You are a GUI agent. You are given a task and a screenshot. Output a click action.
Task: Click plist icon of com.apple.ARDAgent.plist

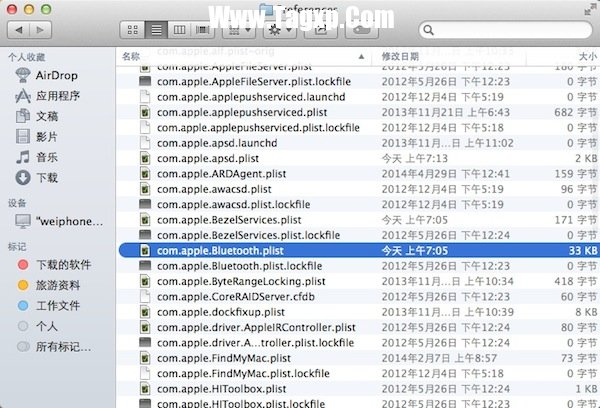coord(145,174)
